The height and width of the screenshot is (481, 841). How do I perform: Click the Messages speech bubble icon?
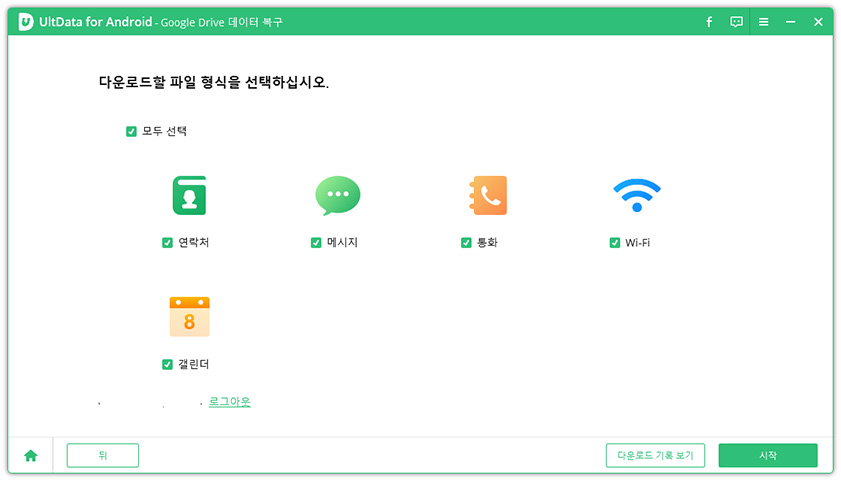(x=337, y=196)
